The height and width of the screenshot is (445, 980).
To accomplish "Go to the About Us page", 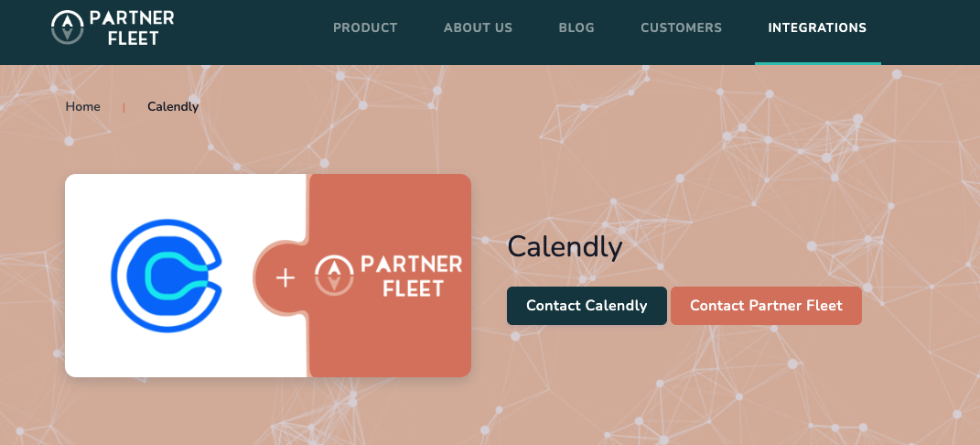I will pyautogui.click(x=478, y=27).
